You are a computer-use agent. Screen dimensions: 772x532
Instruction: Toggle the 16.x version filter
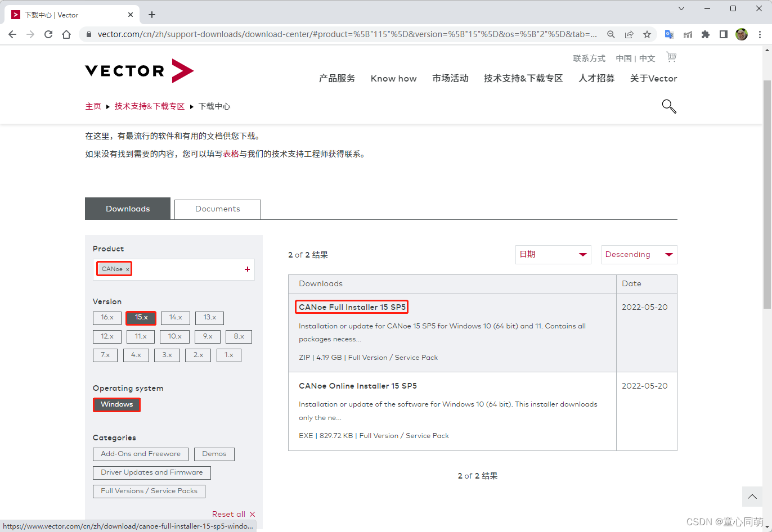tap(107, 318)
